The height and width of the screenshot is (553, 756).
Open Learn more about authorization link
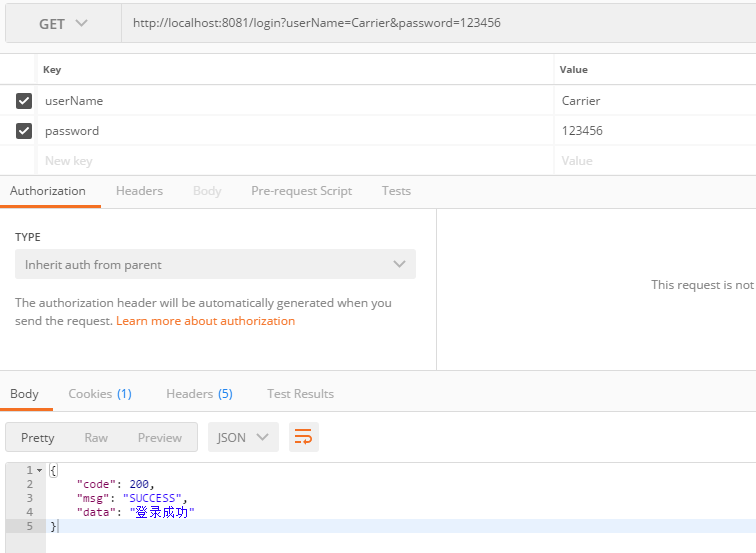tap(205, 321)
